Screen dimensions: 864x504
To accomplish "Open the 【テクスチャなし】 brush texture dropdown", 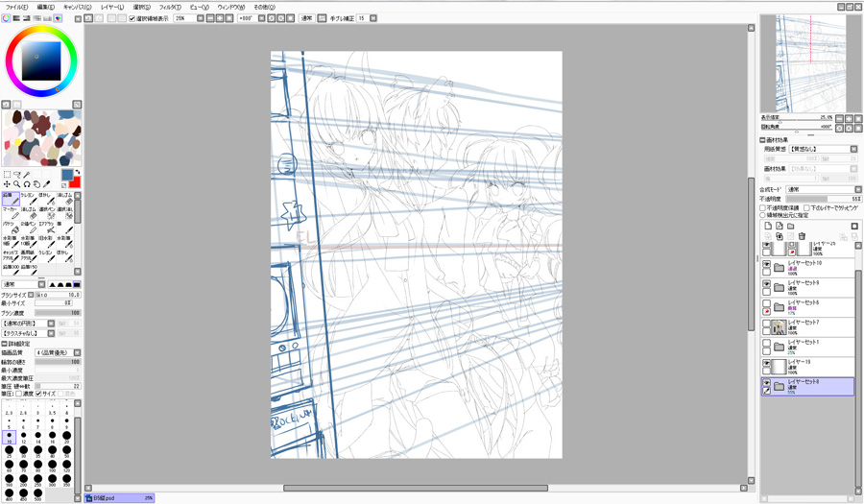I will (x=28, y=333).
